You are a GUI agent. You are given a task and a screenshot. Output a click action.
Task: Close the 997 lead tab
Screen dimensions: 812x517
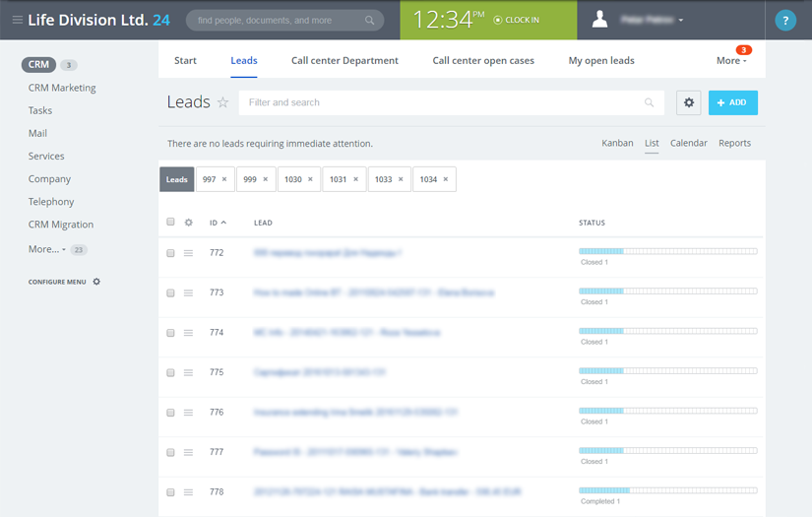(x=224, y=179)
